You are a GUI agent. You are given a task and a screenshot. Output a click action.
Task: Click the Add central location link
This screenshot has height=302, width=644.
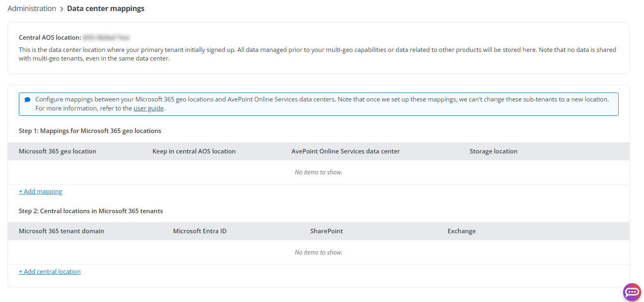pyautogui.click(x=50, y=272)
